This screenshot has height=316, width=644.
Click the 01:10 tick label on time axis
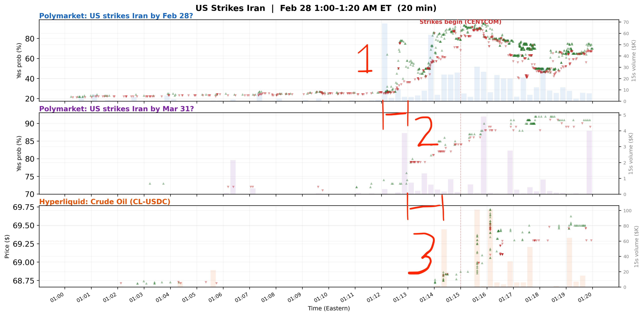[x=320, y=298]
